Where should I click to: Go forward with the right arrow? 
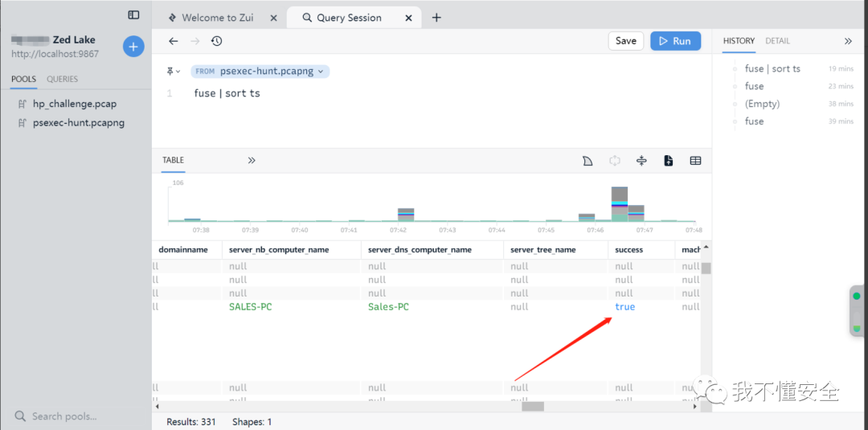click(194, 41)
